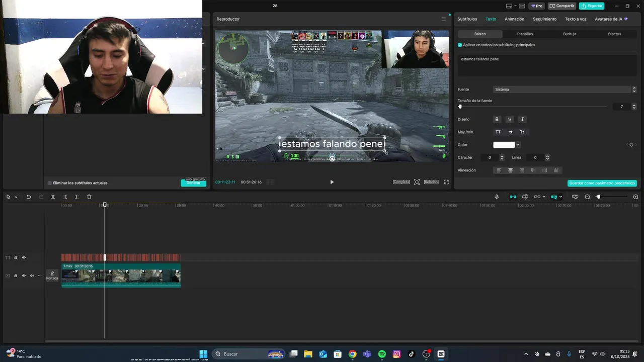Switch to the Animación tab
Screen dimensions: 644x362
click(x=514, y=19)
